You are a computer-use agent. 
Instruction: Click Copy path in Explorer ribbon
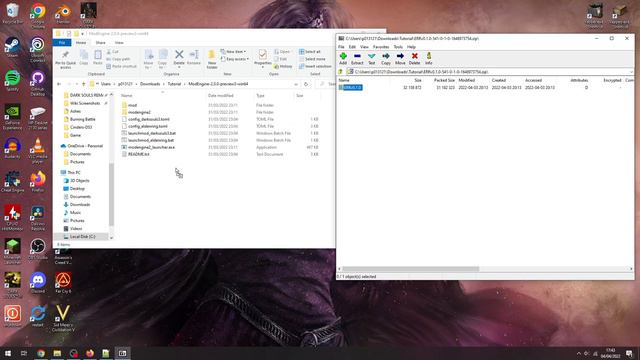click(118, 59)
